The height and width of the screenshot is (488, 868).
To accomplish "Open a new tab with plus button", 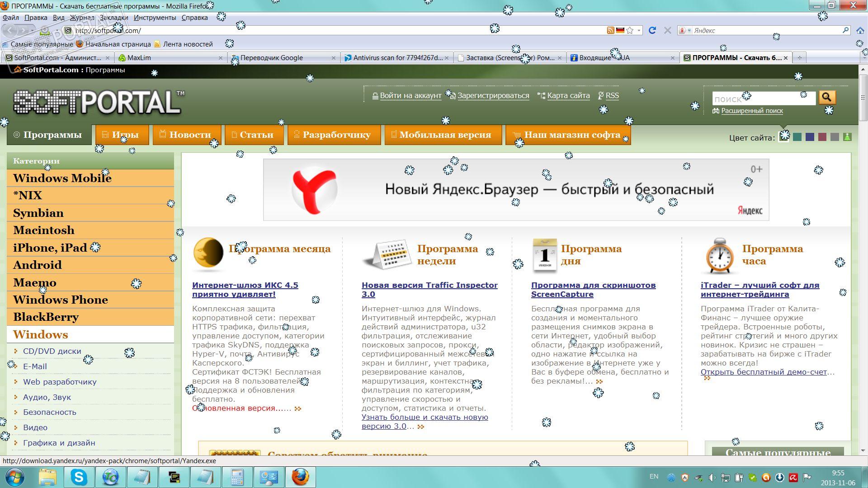I will click(x=799, y=58).
